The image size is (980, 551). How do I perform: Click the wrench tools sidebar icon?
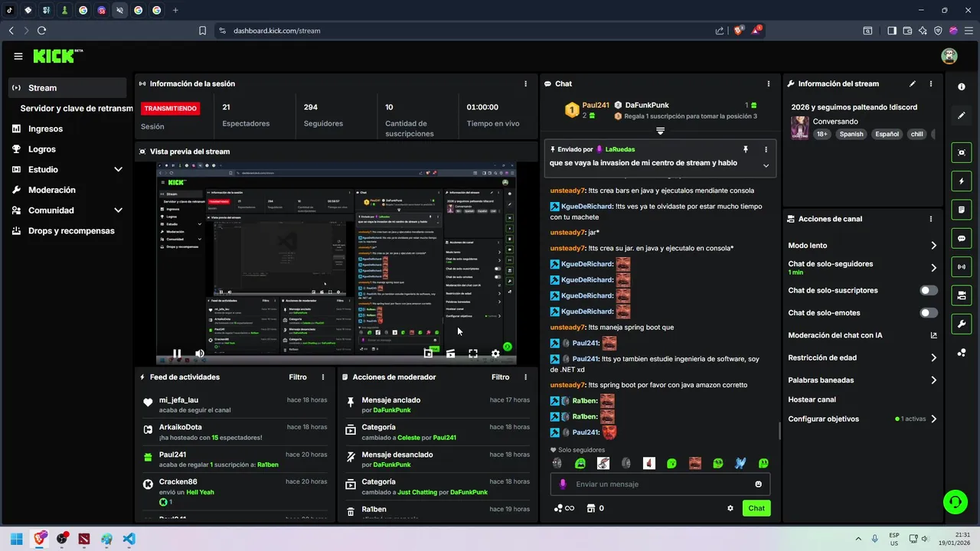click(962, 324)
